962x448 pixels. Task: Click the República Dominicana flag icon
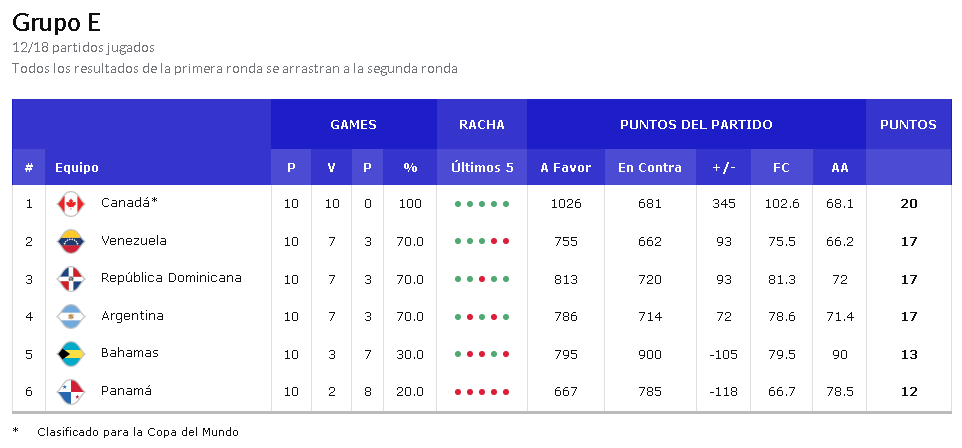pos(71,279)
